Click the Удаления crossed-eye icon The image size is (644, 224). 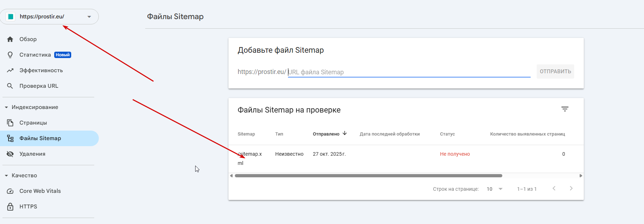tap(10, 154)
